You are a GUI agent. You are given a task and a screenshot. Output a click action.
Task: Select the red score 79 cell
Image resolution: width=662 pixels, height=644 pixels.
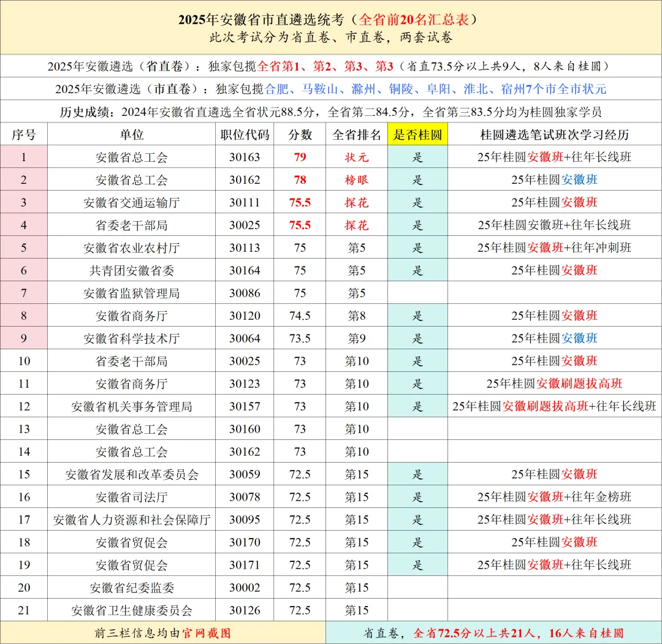click(x=300, y=157)
